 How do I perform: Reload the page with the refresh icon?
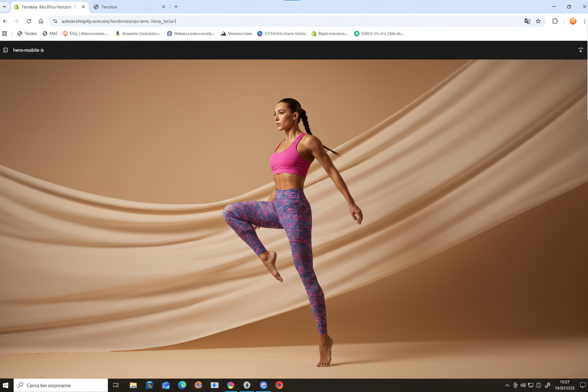[x=29, y=21]
